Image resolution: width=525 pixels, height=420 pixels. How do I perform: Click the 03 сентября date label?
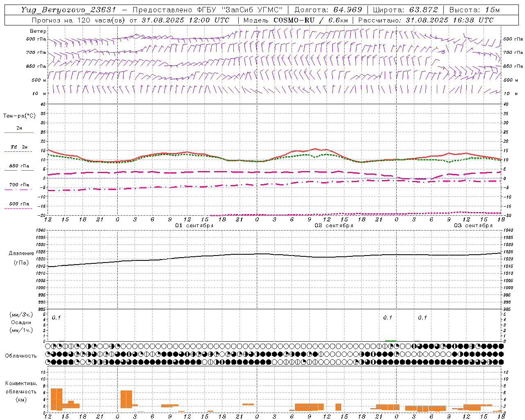pos(473,226)
